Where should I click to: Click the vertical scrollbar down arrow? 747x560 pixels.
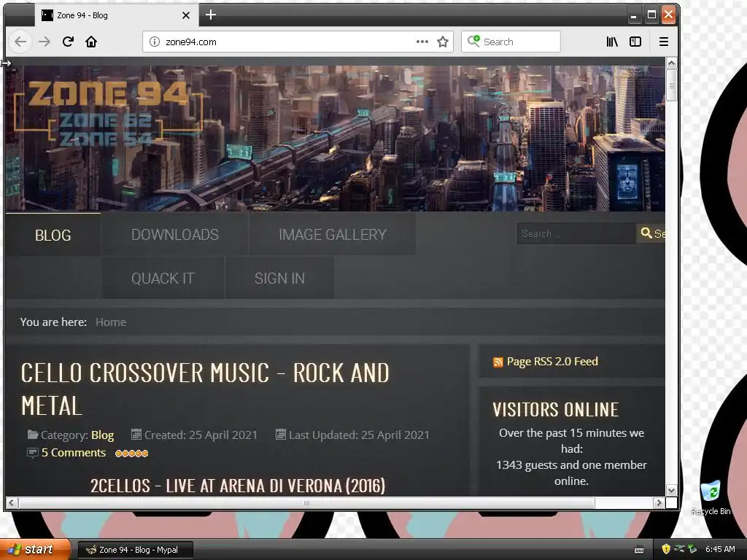point(671,490)
